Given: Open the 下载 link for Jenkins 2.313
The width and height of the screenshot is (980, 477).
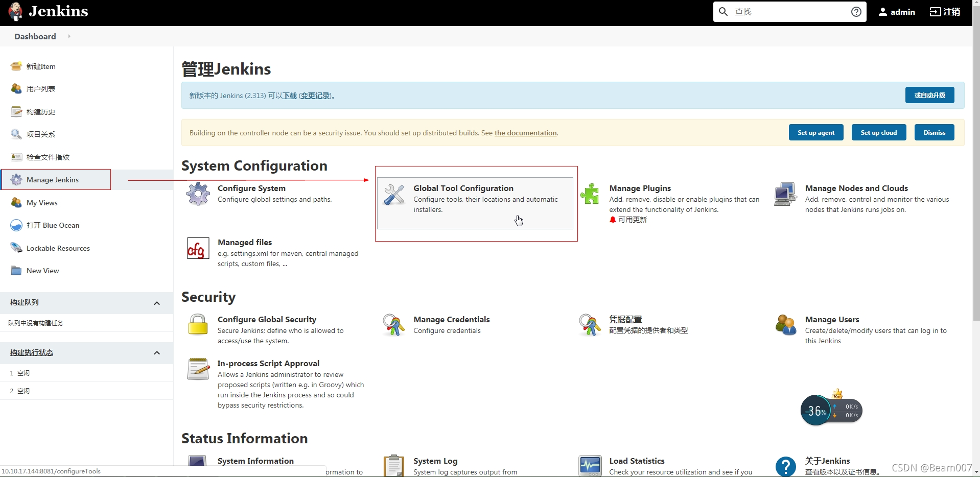Looking at the screenshot, I should 290,96.
